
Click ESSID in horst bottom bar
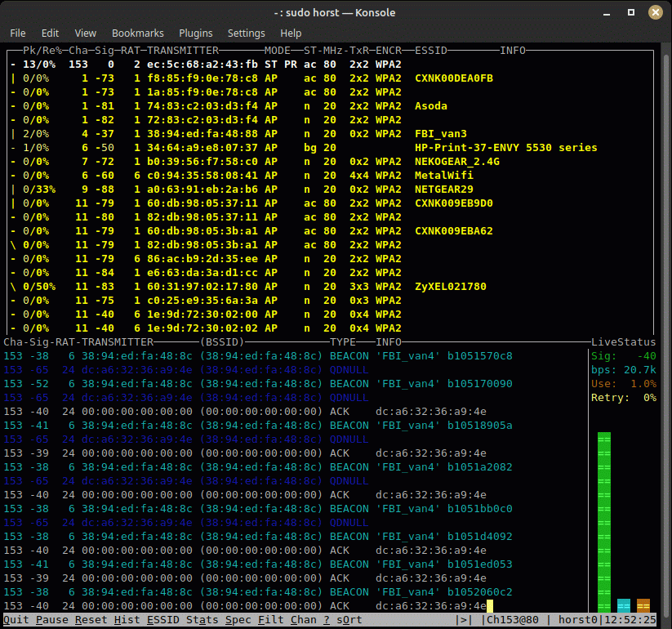[x=163, y=619]
